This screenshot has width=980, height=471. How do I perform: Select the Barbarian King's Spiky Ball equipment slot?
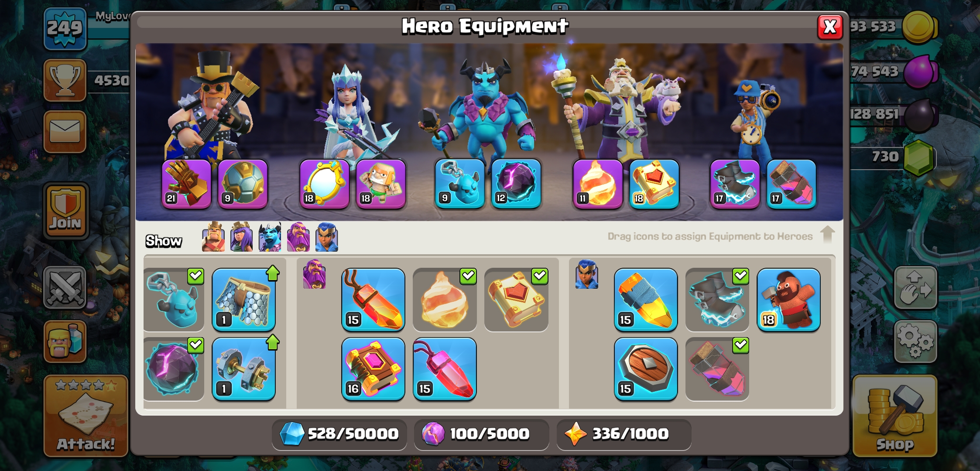(x=243, y=184)
